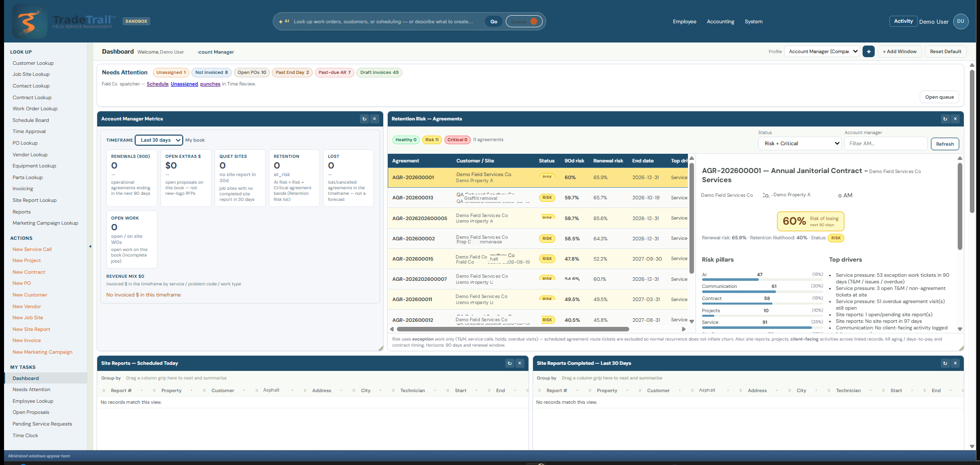Open the Risk + Critical status dropdown

pyautogui.click(x=800, y=144)
